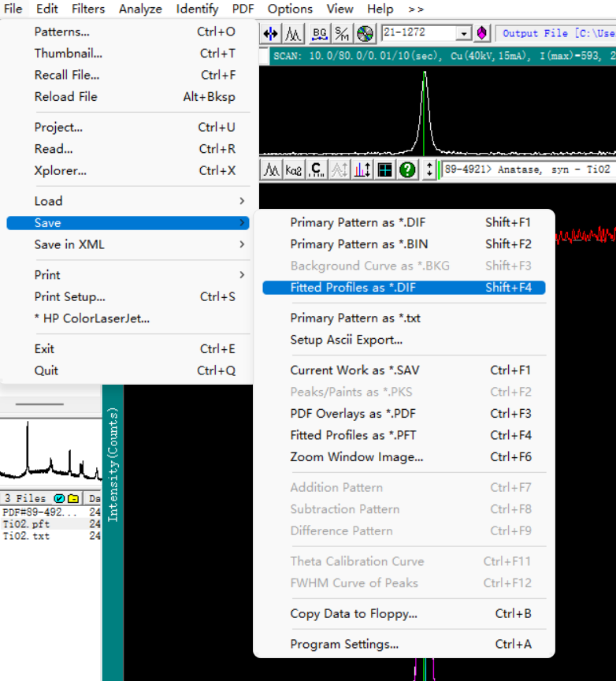
Task: Click the Kα2 stripping toolbar icon
Action: (x=294, y=169)
